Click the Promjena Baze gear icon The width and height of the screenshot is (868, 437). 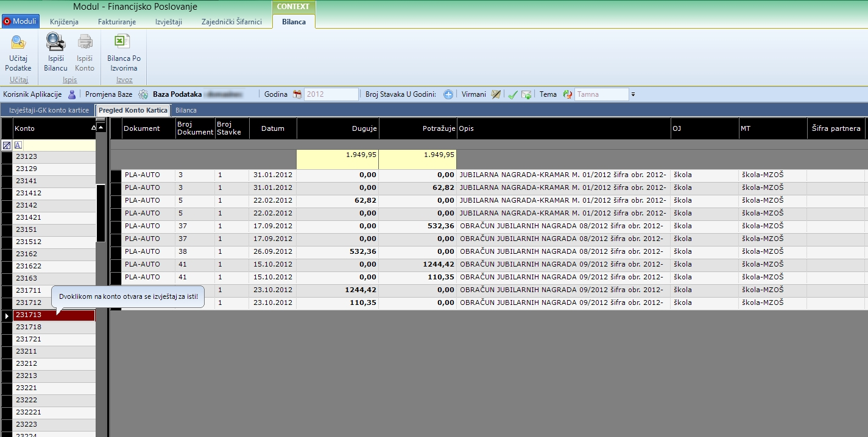(143, 94)
